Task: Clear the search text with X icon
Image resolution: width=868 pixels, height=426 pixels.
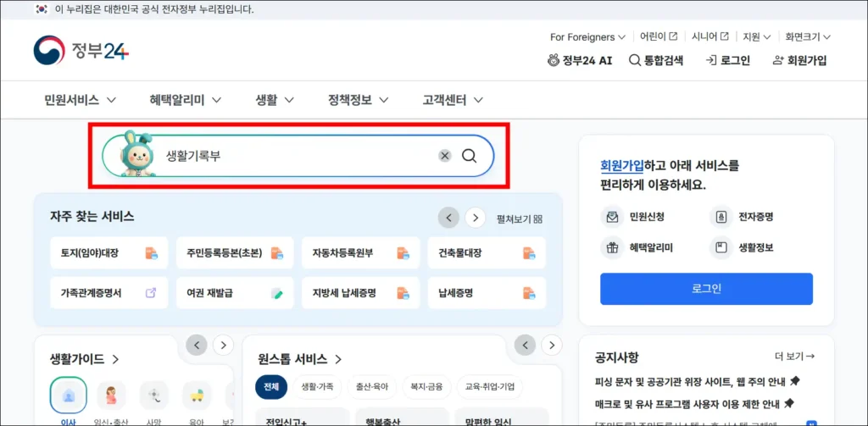Action: coord(444,156)
